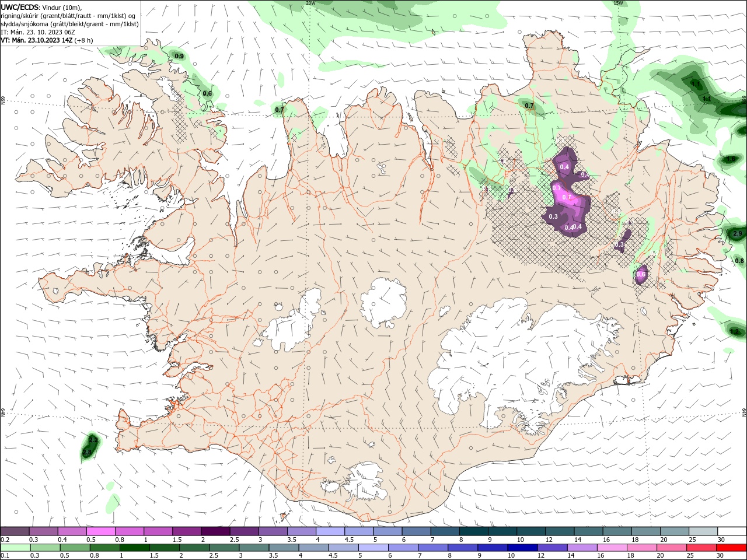Choose the light pink lower swatch labeled 16
The width and height of the screenshot is (747, 560).
click(612, 548)
